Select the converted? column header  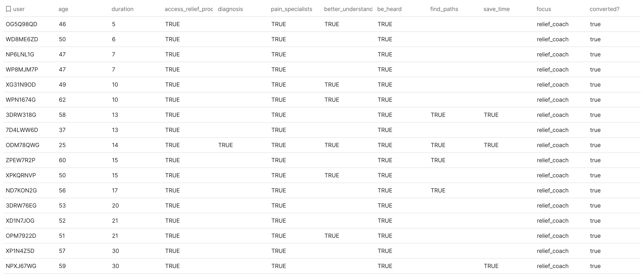coord(605,9)
